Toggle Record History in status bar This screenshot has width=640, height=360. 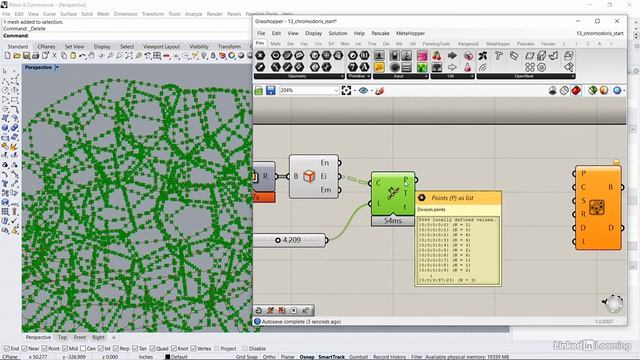click(x=389, y=357)
